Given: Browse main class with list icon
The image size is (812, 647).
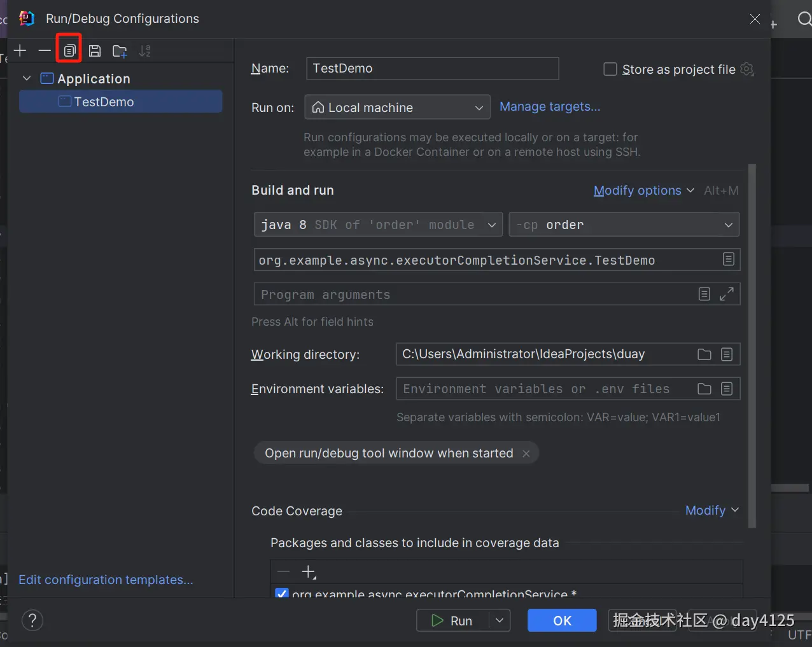Looking at the screenshot, I should coord(729,259).
